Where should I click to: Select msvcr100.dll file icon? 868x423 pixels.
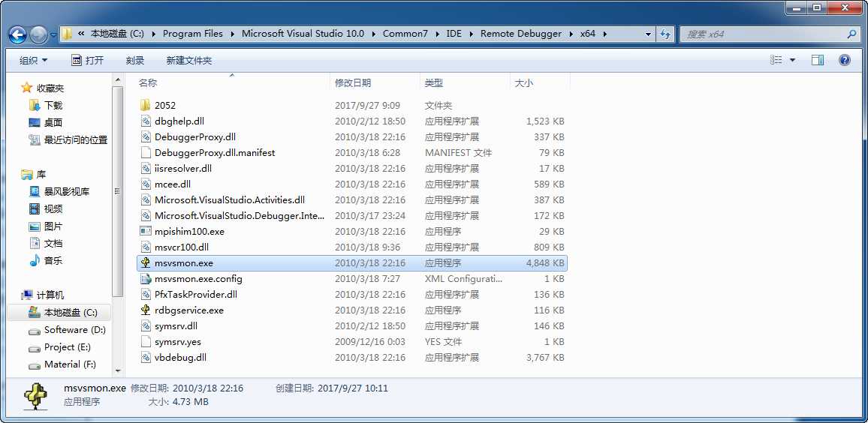pos(145,247)
